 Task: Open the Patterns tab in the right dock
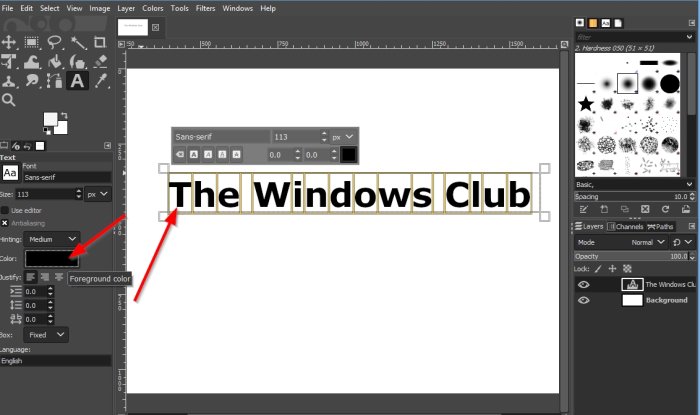click(593, 23)
